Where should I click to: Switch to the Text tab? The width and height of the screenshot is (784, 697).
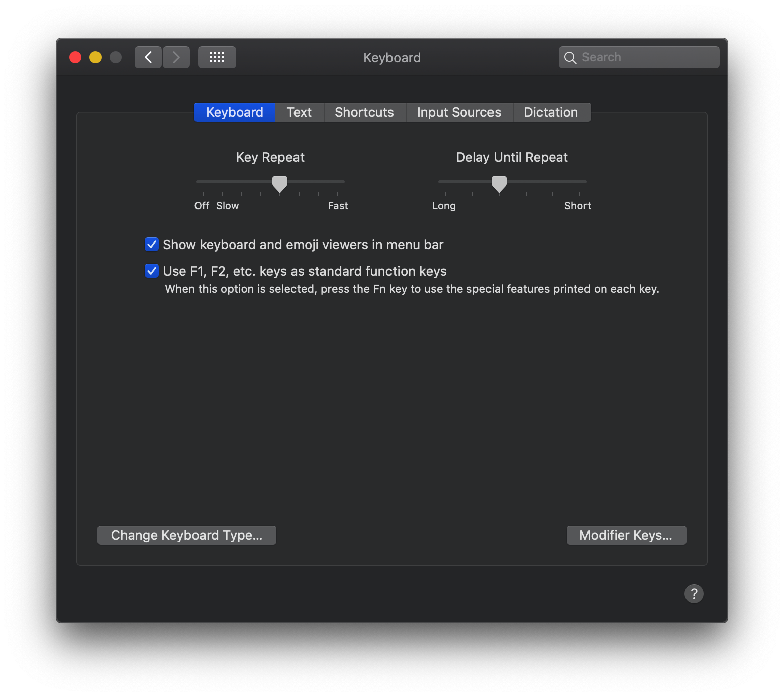pyautogui.click(x=300, y=112)
